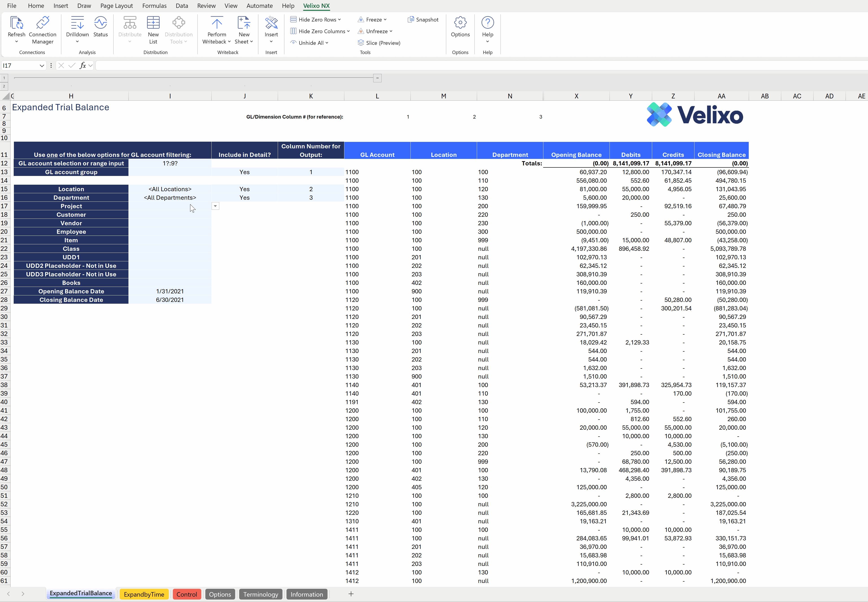Open the Project cell dropdown arrow
This screenshot has height=602, width=868.
point(215,206)
